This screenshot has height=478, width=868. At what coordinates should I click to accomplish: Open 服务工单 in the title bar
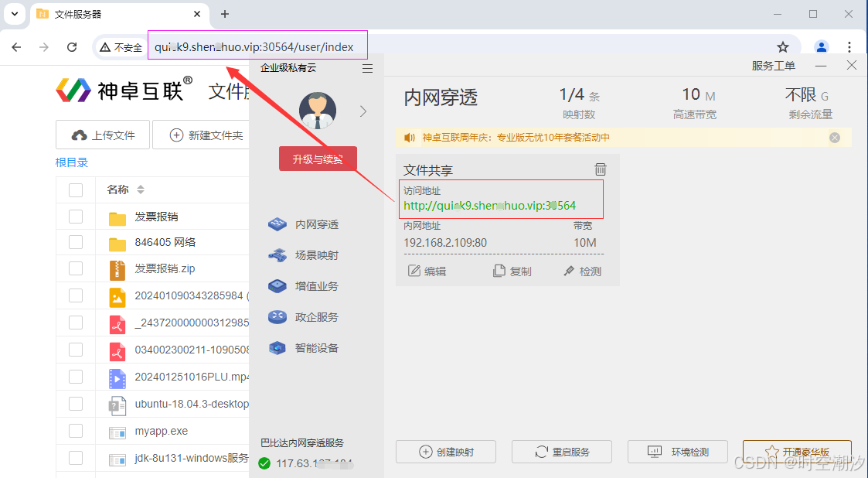pyautogui.click(x=774, y=66)
